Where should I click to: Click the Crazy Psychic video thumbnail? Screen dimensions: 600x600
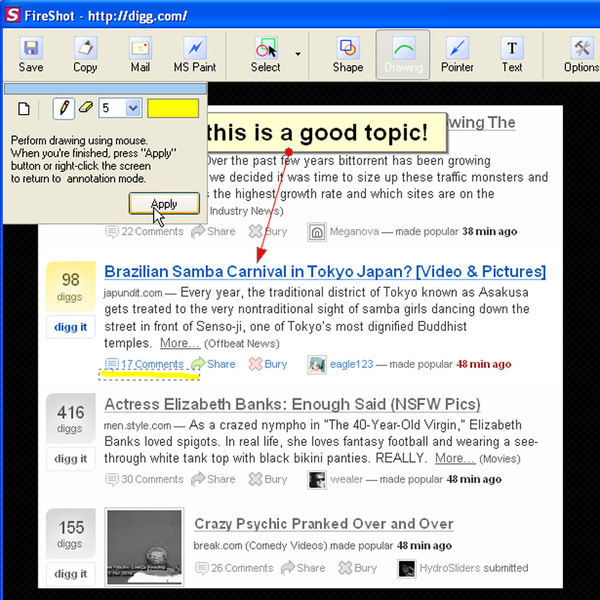(x=144, y=547)
